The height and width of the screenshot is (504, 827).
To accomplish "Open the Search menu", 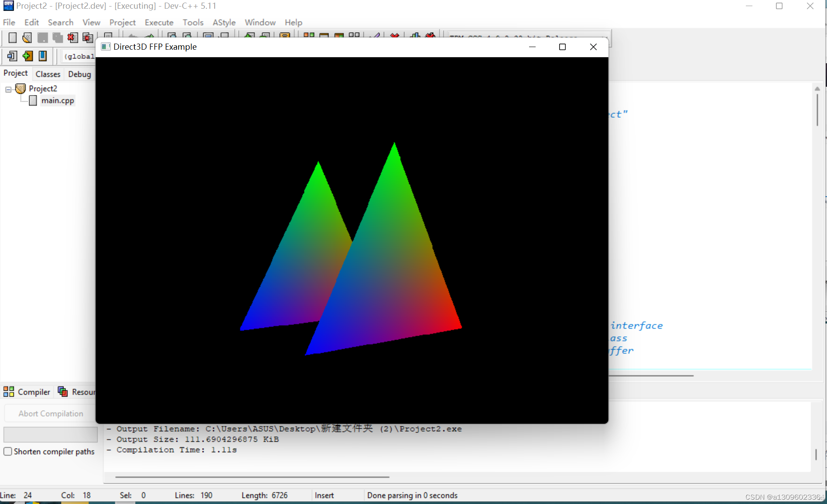I will 61,22.
